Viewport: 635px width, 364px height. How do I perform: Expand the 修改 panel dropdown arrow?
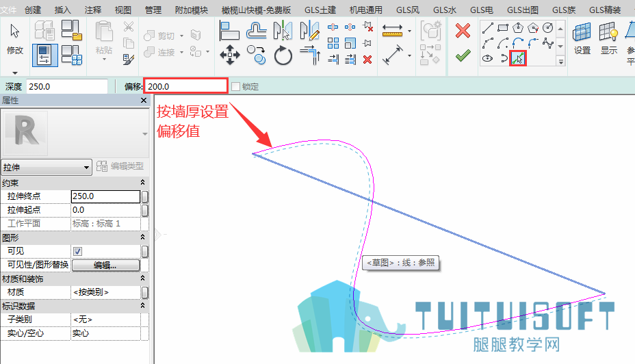(x=15, y=73)
